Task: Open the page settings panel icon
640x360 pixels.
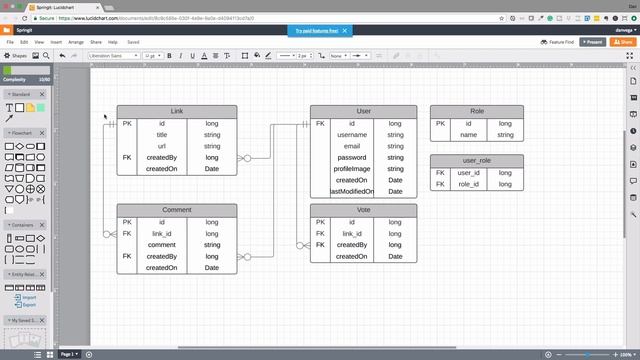Action: 633,81
